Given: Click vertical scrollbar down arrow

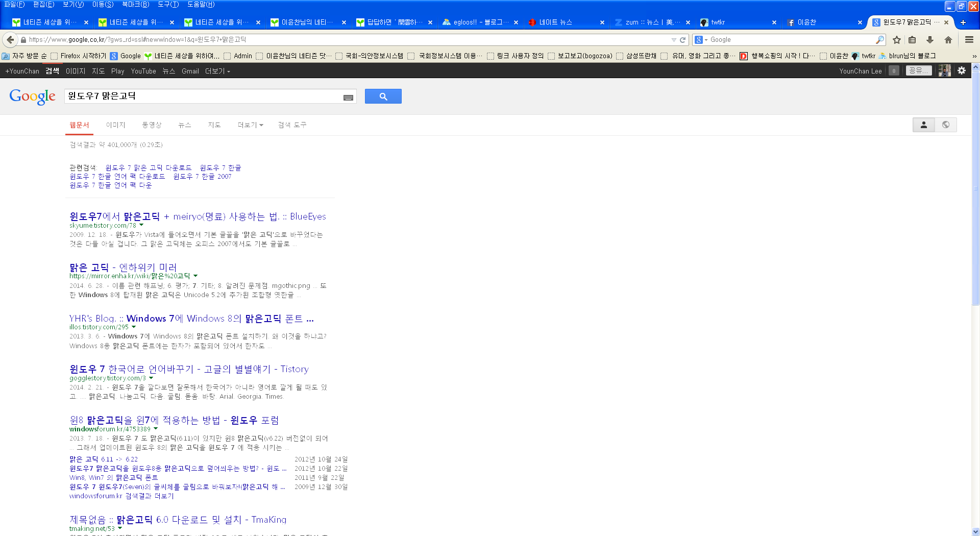Looking at the screenshot, I should click(x=975, y=531).
